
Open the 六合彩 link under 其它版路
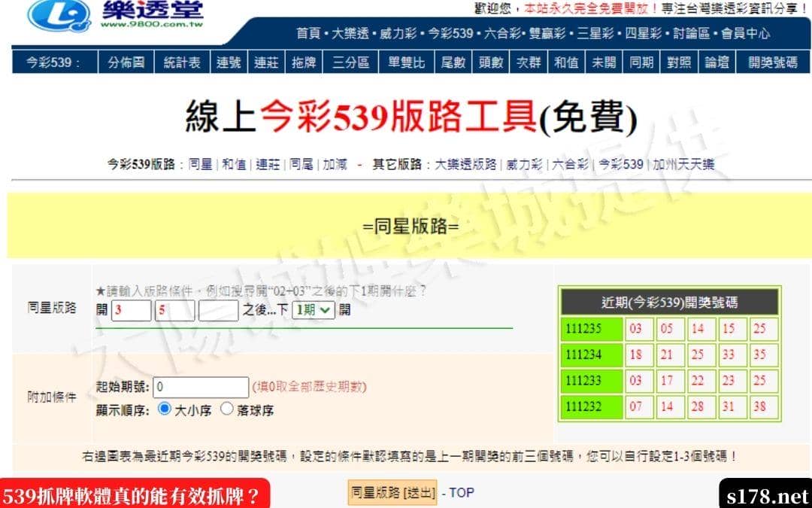tap(570, 165)
